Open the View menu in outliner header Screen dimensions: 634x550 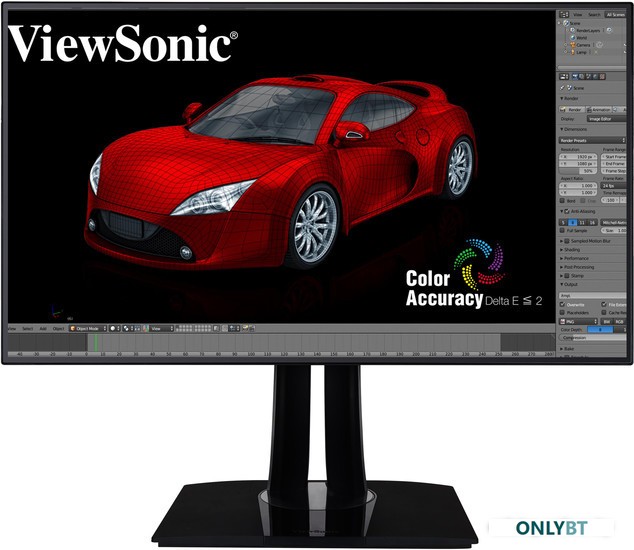click(x=578, y=15)
